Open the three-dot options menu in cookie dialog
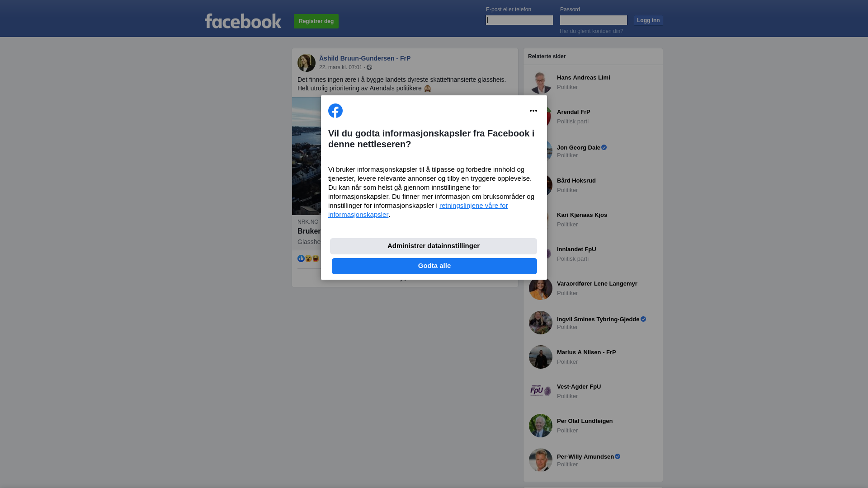This screenshot has width=868, height=488. [x=533, y=111]
